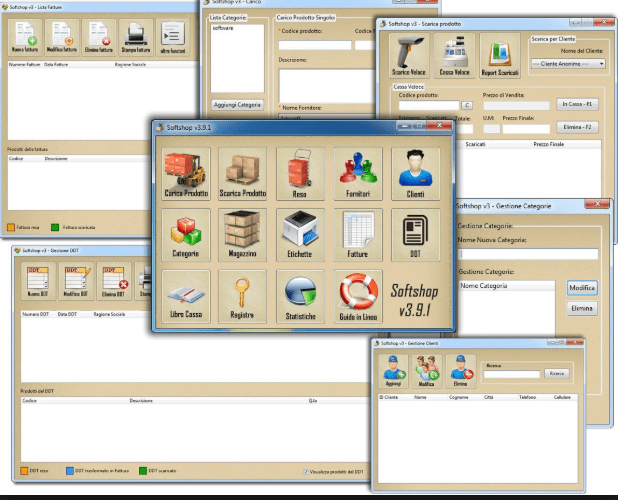Open altre funzioni in Lista Fatture window
Image resolution: width=618 pixels, height=500 pixels.
(x=173, y=37)
